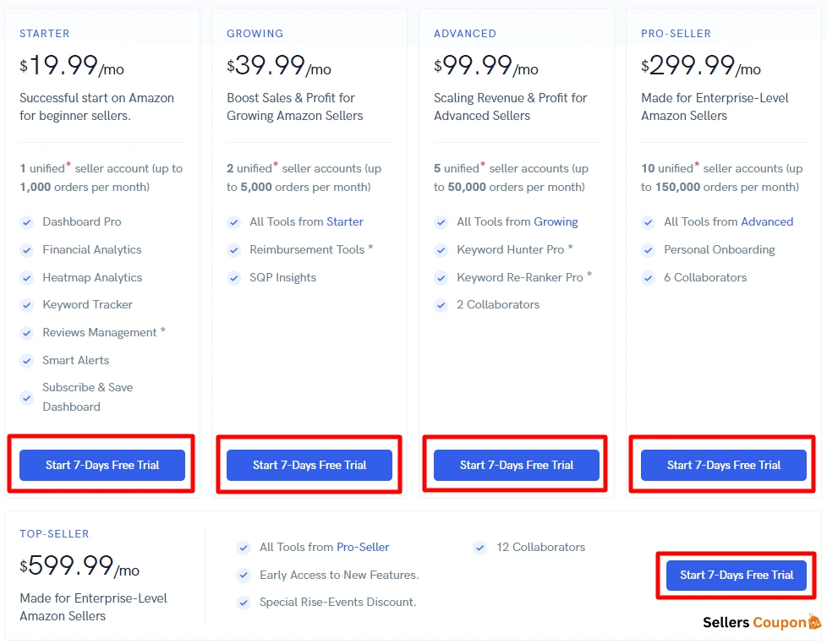Click the GROWING plan heading
This screenshot has height=644, width=827.
[255, 33]
